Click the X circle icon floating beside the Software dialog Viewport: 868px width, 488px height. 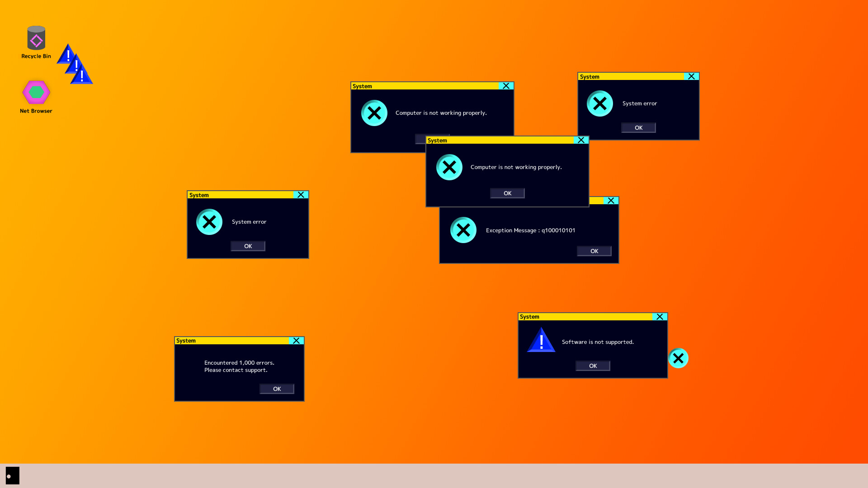[679, 358]
